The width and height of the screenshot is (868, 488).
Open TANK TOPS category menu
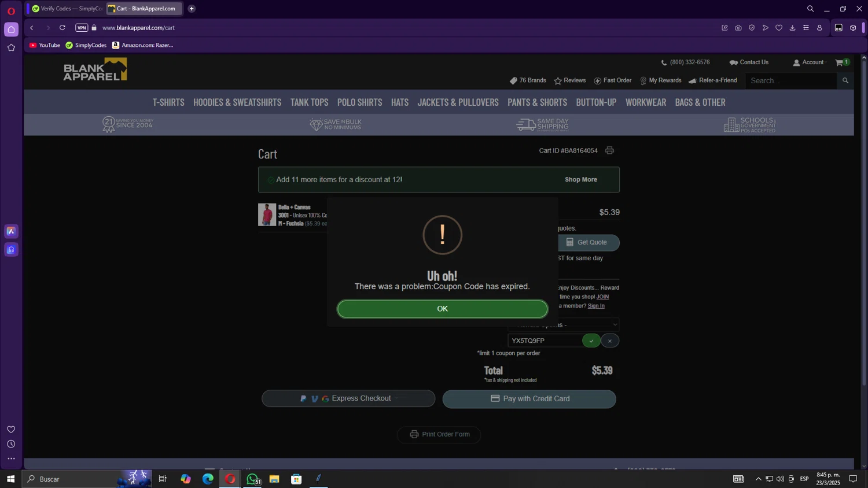tap(309, 102)
